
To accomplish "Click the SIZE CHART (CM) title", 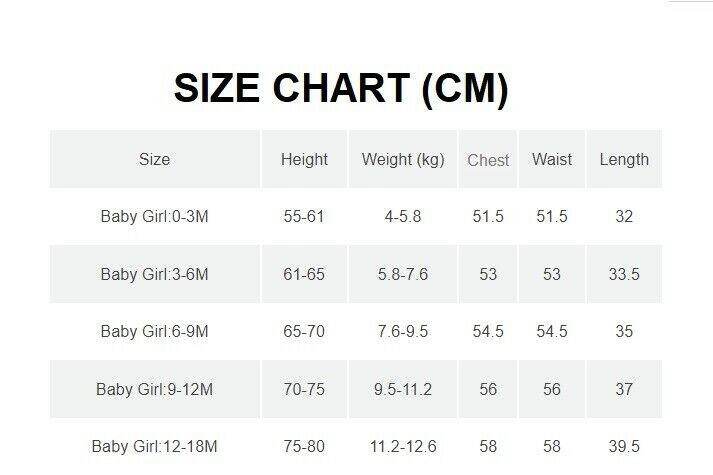I will (341, 89).
